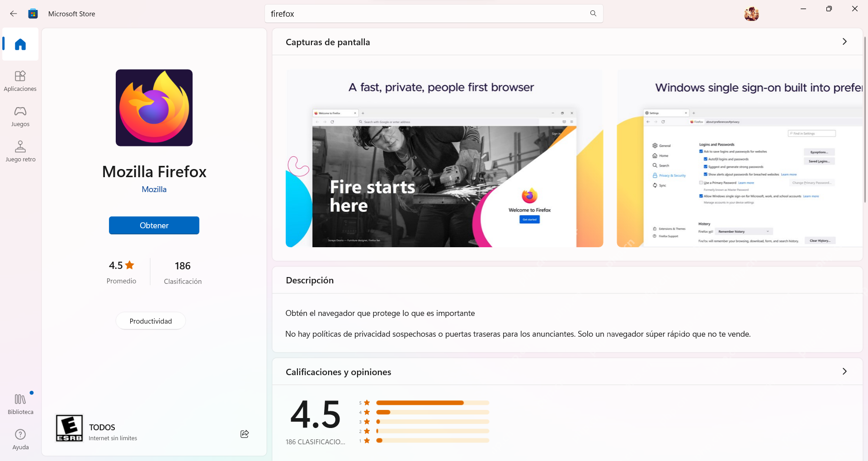The width and height of the screenshot is (868, 461).
Task: Click the '186 CLASIFICACIO...' text
Action: tap(316, 442)
